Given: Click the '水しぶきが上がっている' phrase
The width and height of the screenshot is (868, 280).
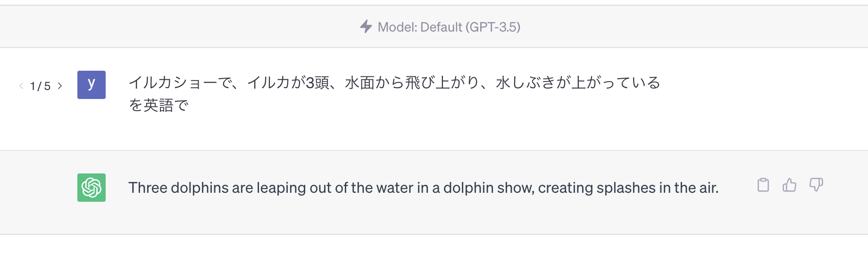Looking at the screenshot, I should (x=578, y=82).
